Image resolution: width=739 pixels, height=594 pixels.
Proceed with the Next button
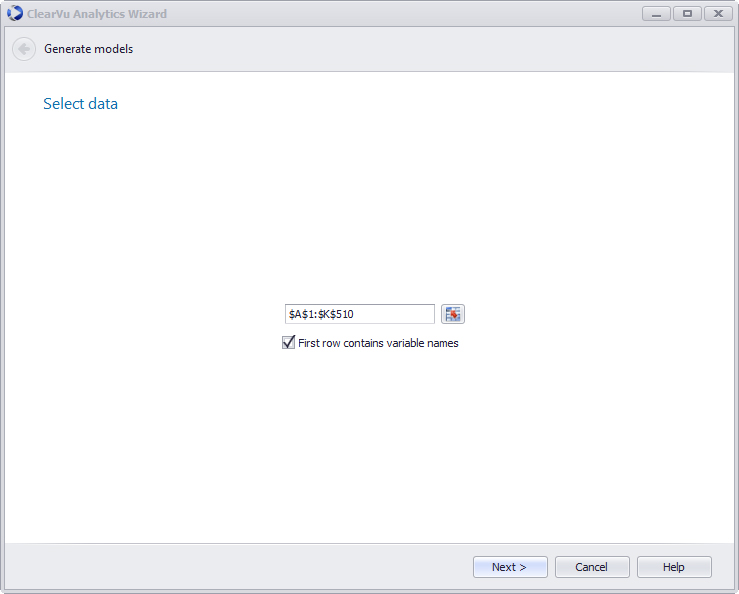pyautogui.click(x=510, y=567)
